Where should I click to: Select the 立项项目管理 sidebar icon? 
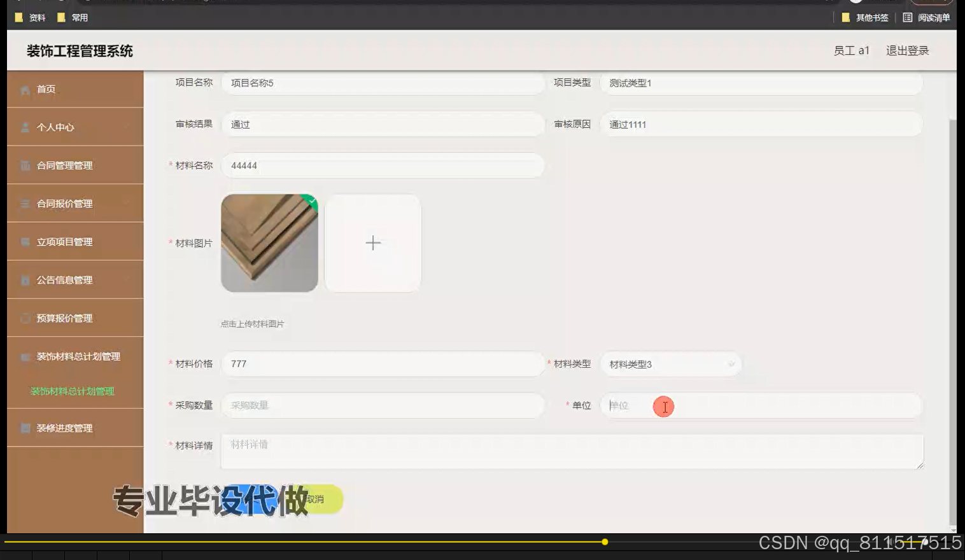pyautogui.click(x=25, y=242)
